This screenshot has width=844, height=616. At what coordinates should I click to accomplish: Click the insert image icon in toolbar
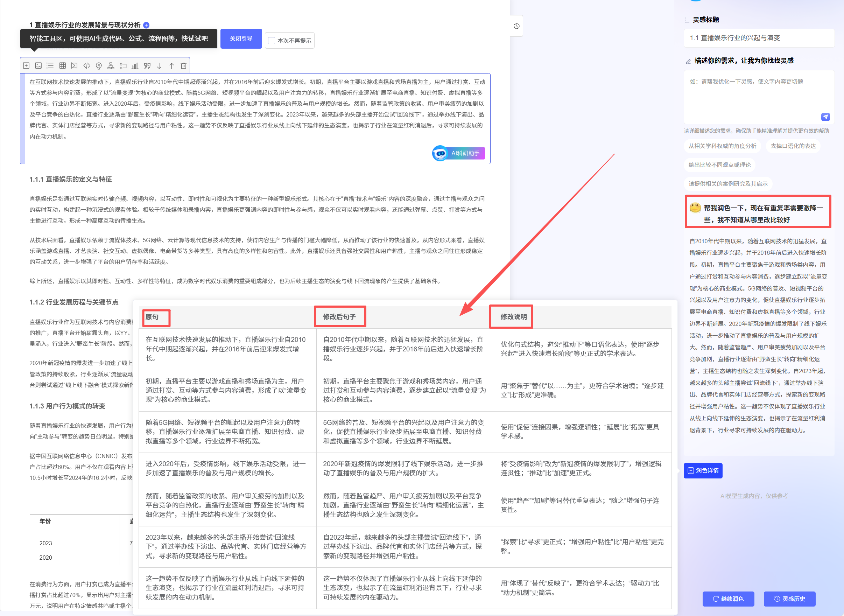(x=38, y=66)
